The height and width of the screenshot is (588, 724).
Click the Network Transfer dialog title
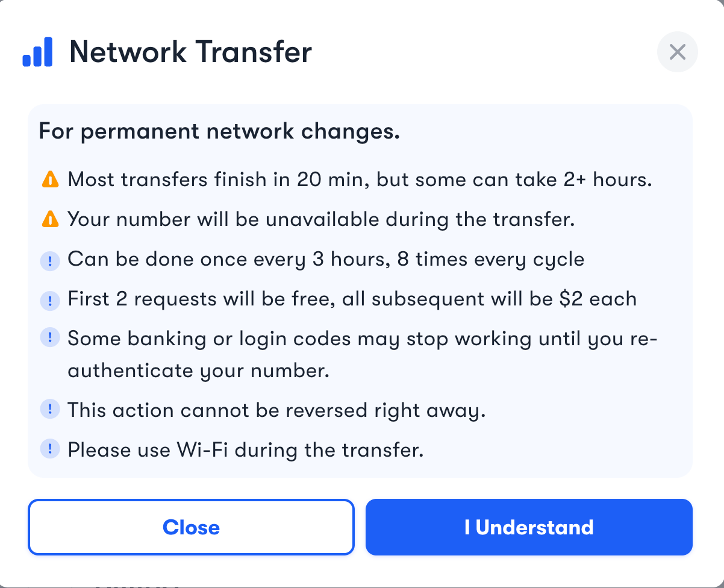pyautogui.click(x=190, y=52)
